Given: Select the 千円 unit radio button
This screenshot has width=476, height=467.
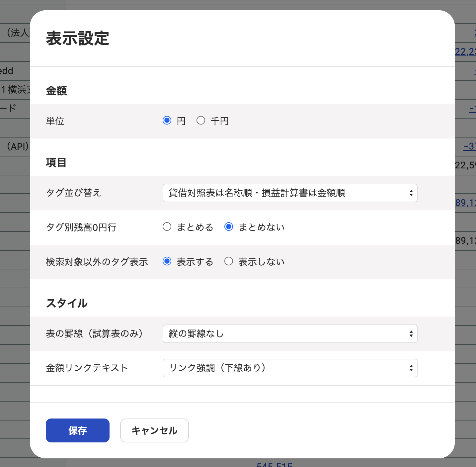Looking at the screenshot, I should [201, 120].
